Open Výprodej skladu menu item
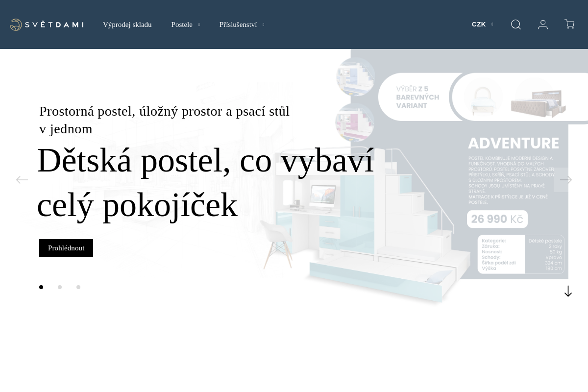 coord(127,24)
